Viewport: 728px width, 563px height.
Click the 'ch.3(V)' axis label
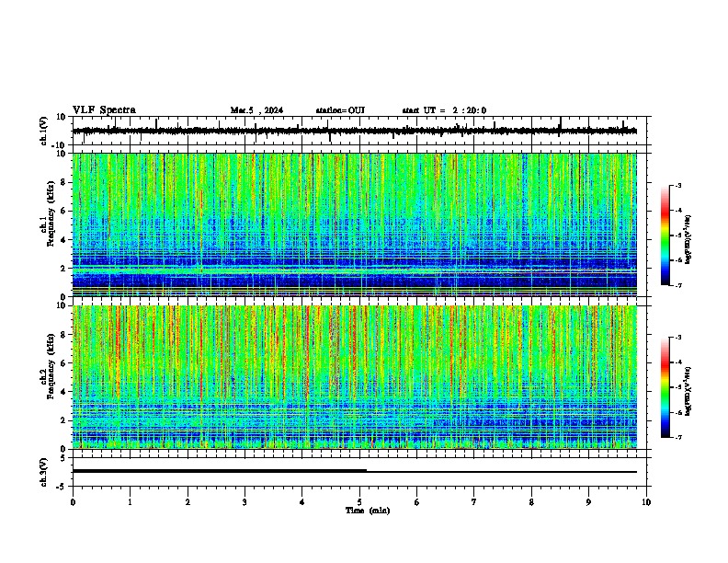(44, 473)
